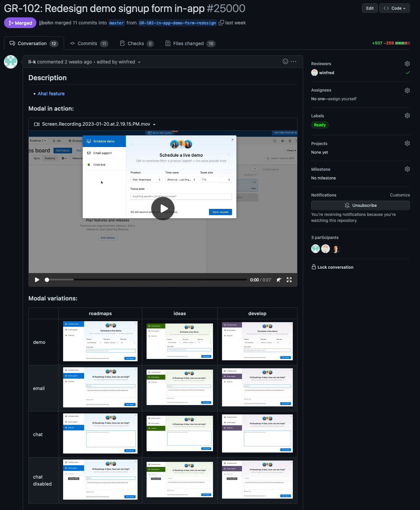Open the roadmaps demo modal thumbnail
This screenshot has height=510, width=420.
click(100, 341)
